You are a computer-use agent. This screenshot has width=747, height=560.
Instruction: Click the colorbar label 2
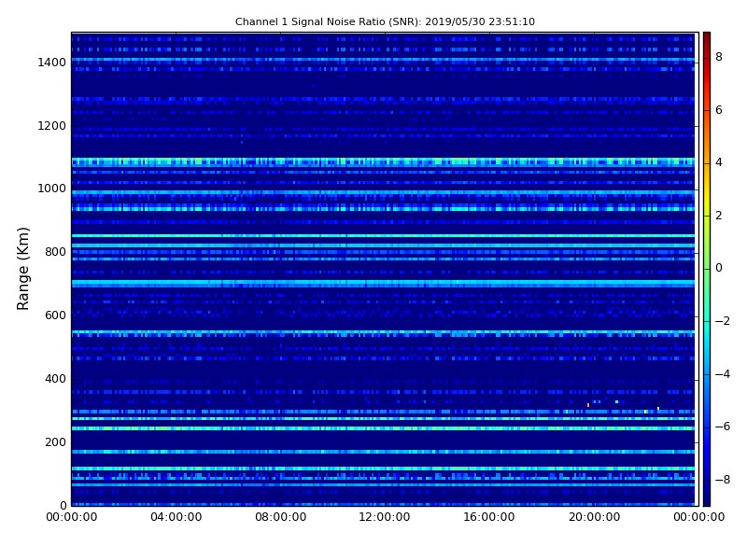pyautogui.click(x=719, y=216)
